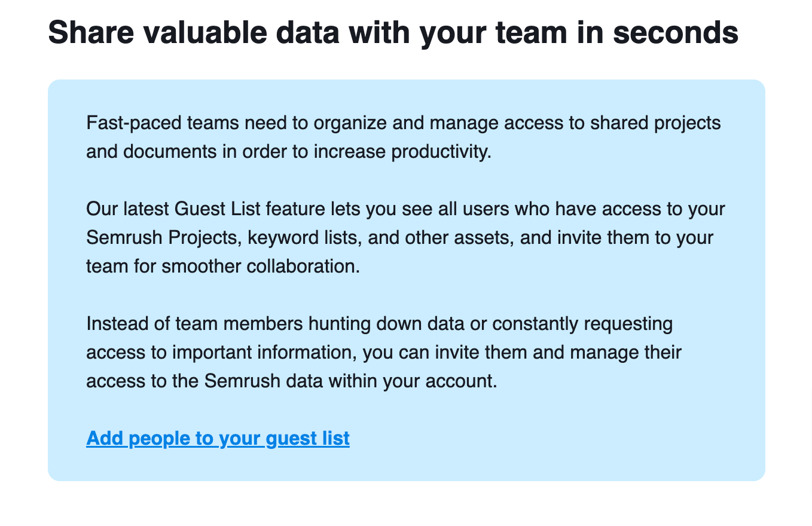Click the 'Add people to your guest list' link
812x526 pixels.
tap(218, 439)
